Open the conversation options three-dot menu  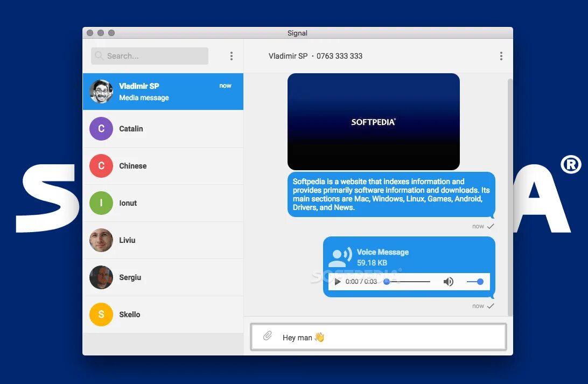[501, 56]
